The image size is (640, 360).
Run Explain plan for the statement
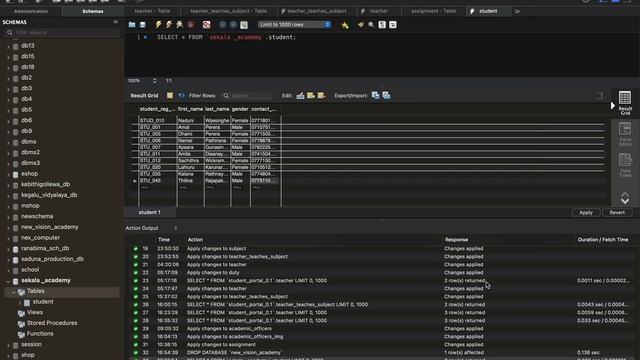(180, 24)
